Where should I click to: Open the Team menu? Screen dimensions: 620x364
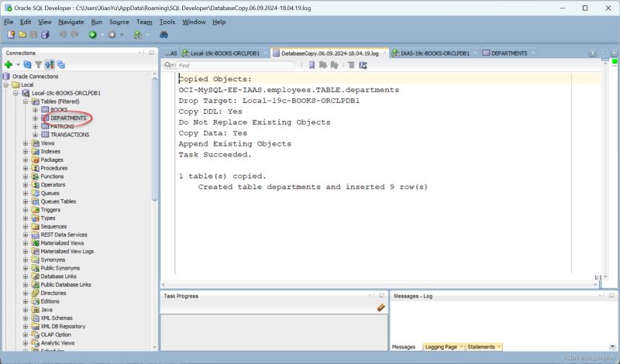(144, 22)
